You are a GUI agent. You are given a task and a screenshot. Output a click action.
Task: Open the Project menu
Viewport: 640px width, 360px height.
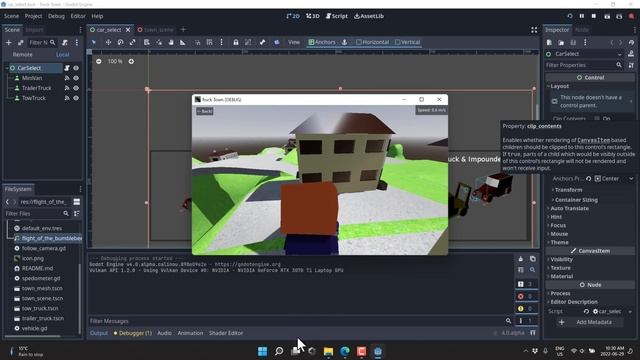tap(33, 16)
